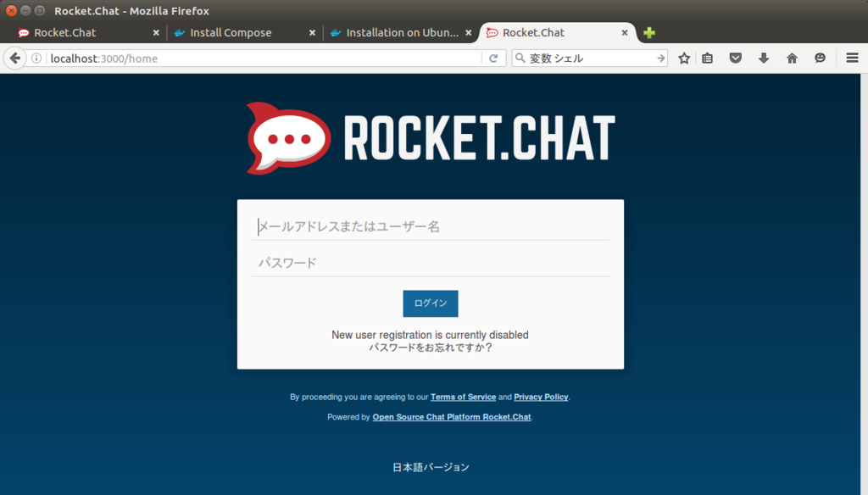Screen dimensions: 868x495
Task: Open downloads arrow icon
Action: tap(764, 58)
